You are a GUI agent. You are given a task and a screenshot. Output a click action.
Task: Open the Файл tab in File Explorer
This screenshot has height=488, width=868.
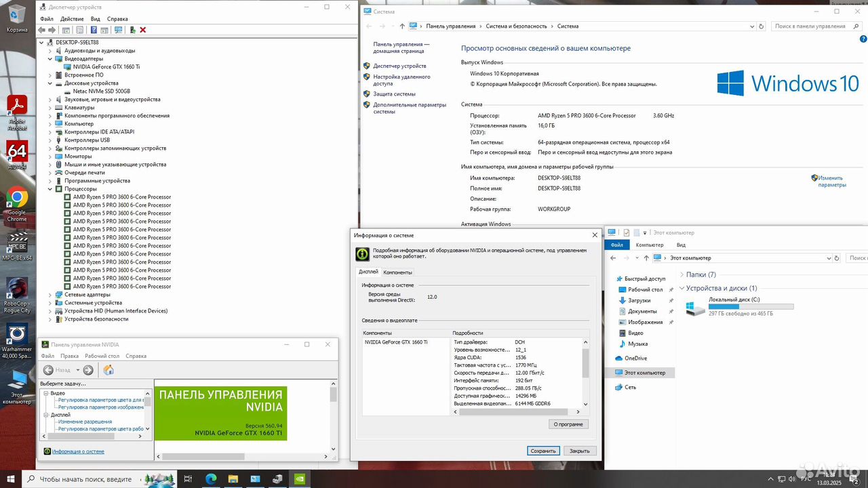616,245
